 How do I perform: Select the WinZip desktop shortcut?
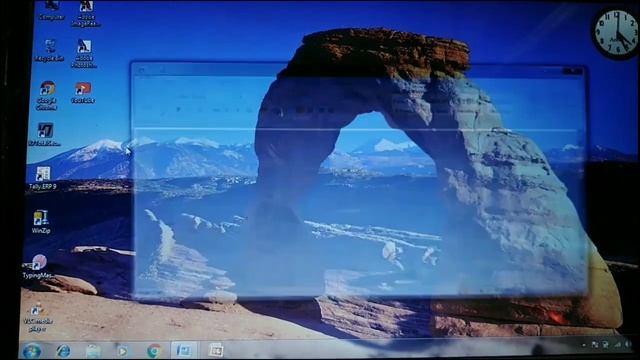pos(41,222)
